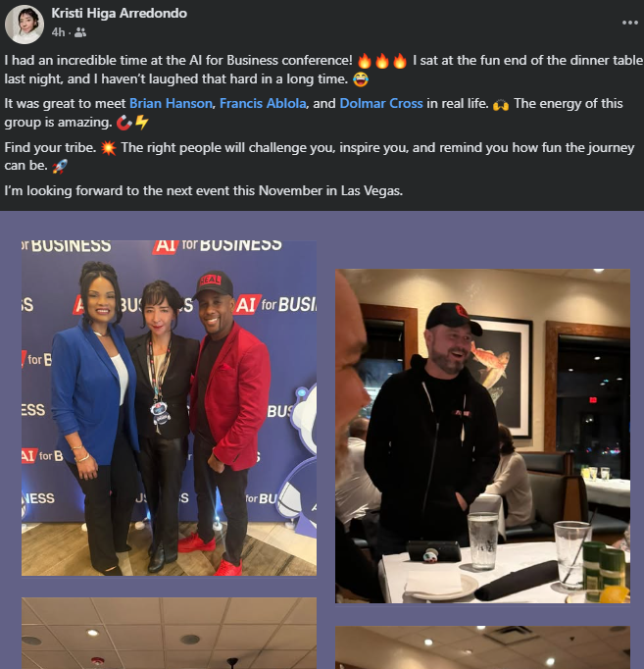Click the first fire emoji after 'conference!'

tap(365, 61)
